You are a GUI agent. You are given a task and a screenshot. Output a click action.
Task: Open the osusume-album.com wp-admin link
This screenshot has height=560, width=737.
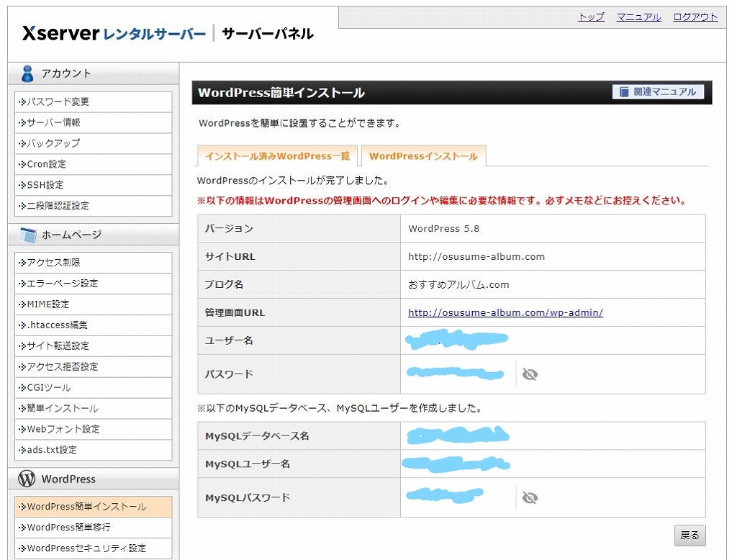click(x=505, y=312)
